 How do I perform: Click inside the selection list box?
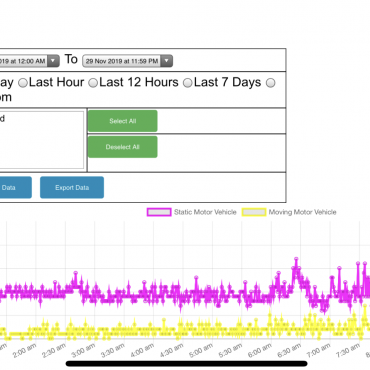coord(42,140)
